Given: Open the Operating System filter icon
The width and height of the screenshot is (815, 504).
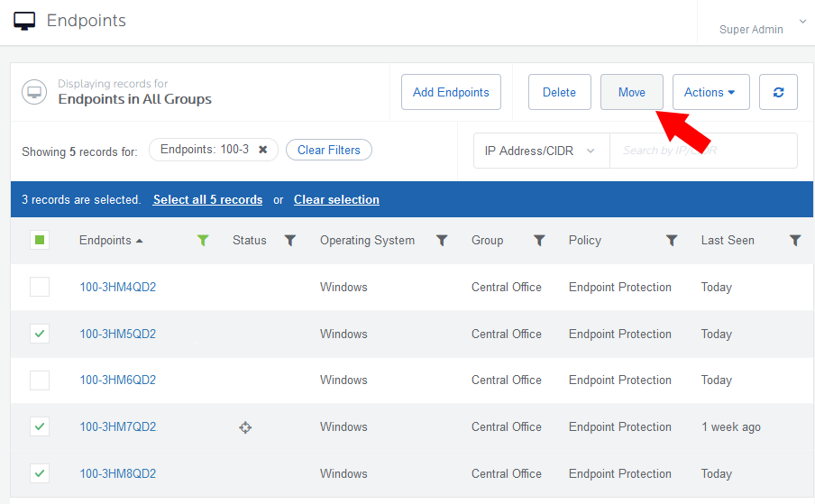Looking at the screenshot, I should click(442, 241).
